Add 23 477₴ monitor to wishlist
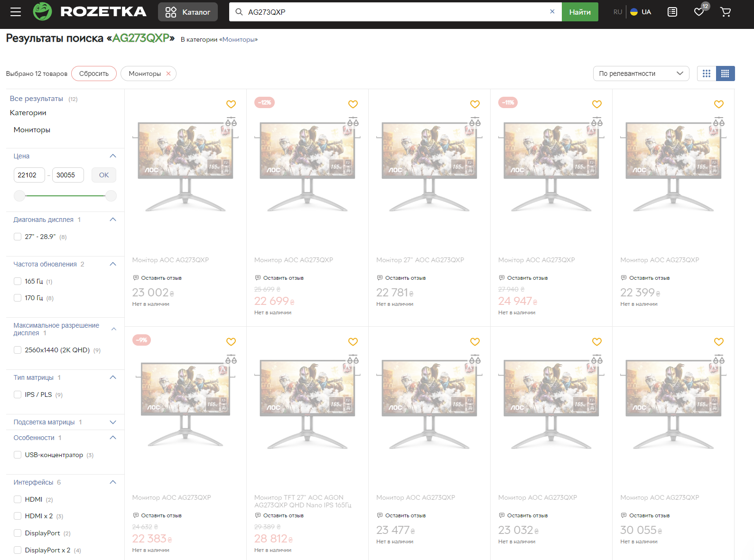754x560 pixels. click(x=475, y=342)
